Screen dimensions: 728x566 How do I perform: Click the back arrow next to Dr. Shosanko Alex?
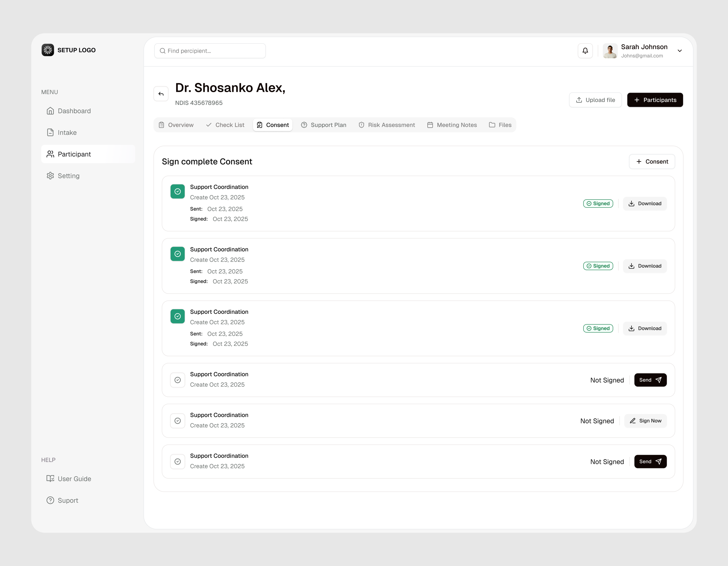[x=161, y=94]
